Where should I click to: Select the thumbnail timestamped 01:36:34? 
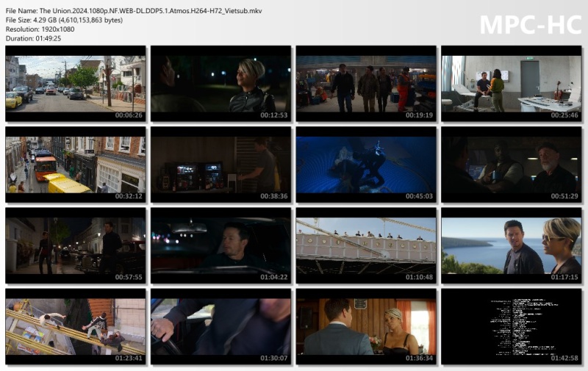(366, 326)
